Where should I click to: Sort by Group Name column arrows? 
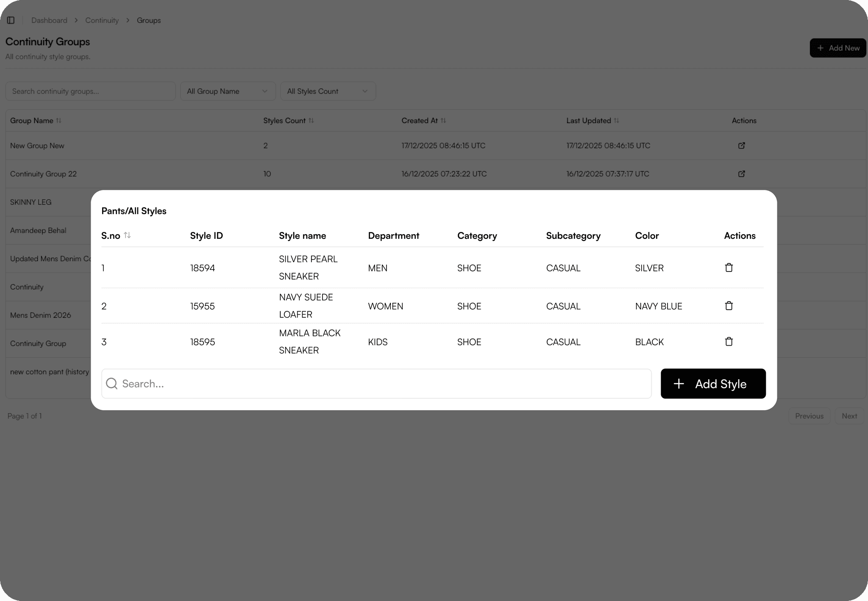[59, 120]
